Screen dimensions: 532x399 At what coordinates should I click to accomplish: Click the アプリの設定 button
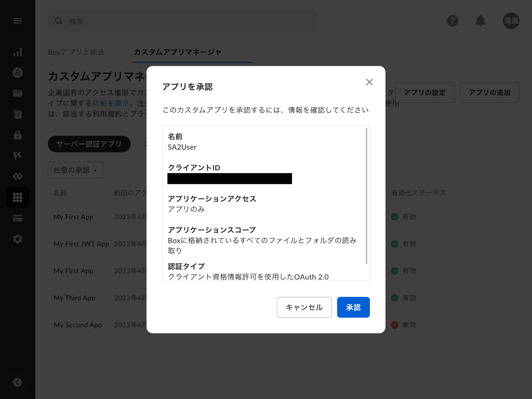tap(425, 92)
